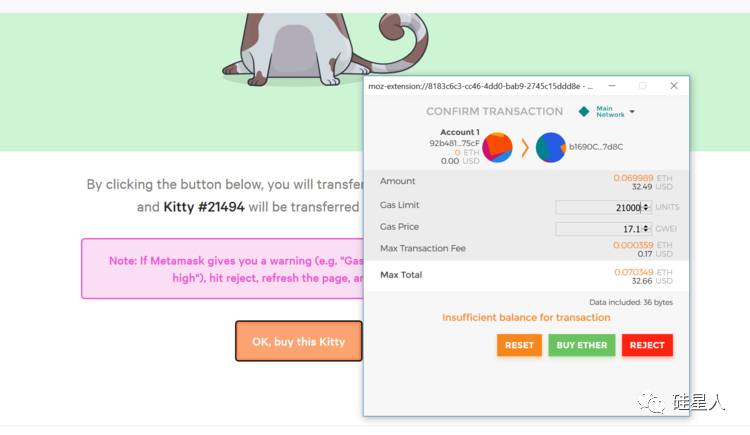Maximize the MetaMask popup window
This screenshot has width=750, height=435.
(x=642, y=86)
